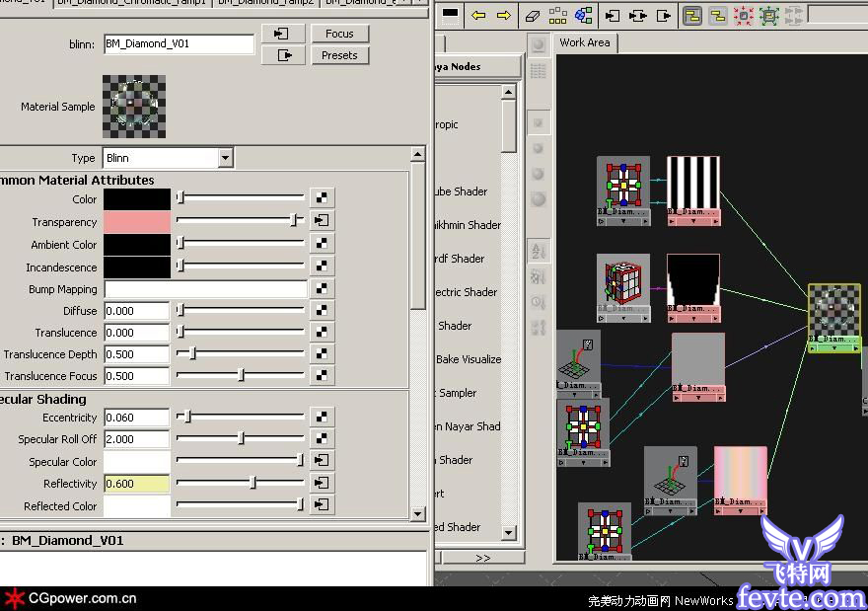Switch to view as list grid button
This screenshot has width=868, height=611.
click(539, 71)
